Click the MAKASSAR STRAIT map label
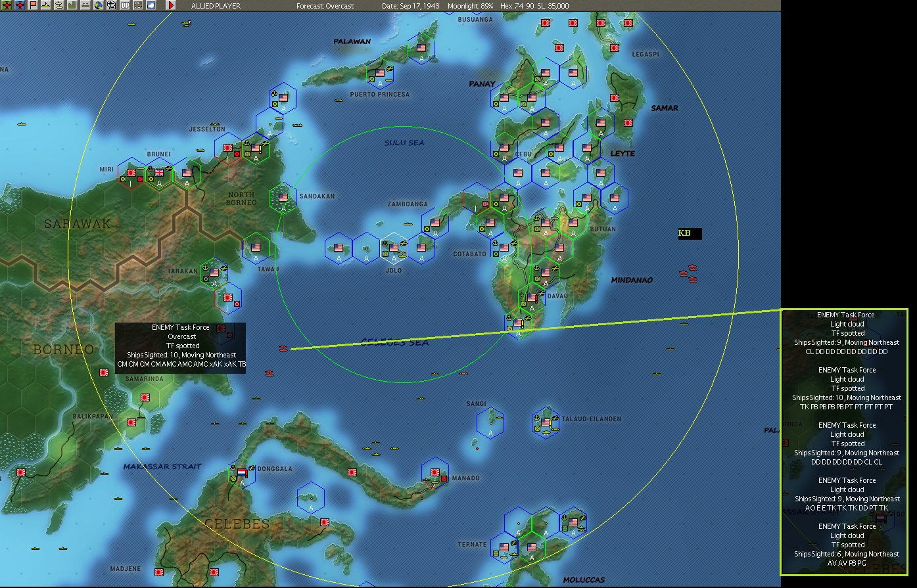Screen dimensions: 917x588 (x=162, y=466)
